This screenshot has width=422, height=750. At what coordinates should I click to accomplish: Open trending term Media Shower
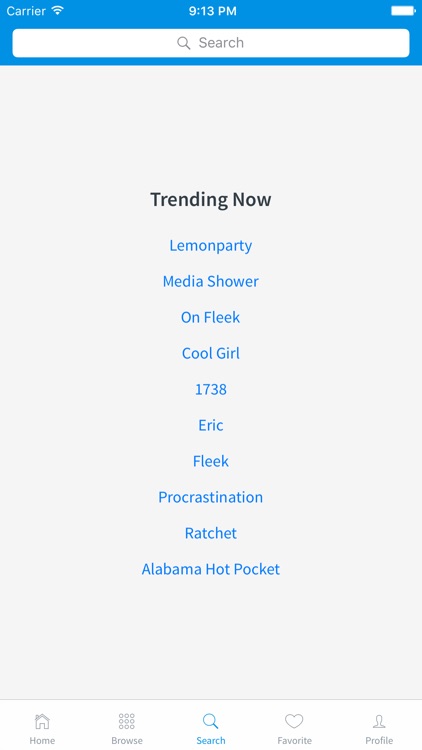click(x=211, y=281)
